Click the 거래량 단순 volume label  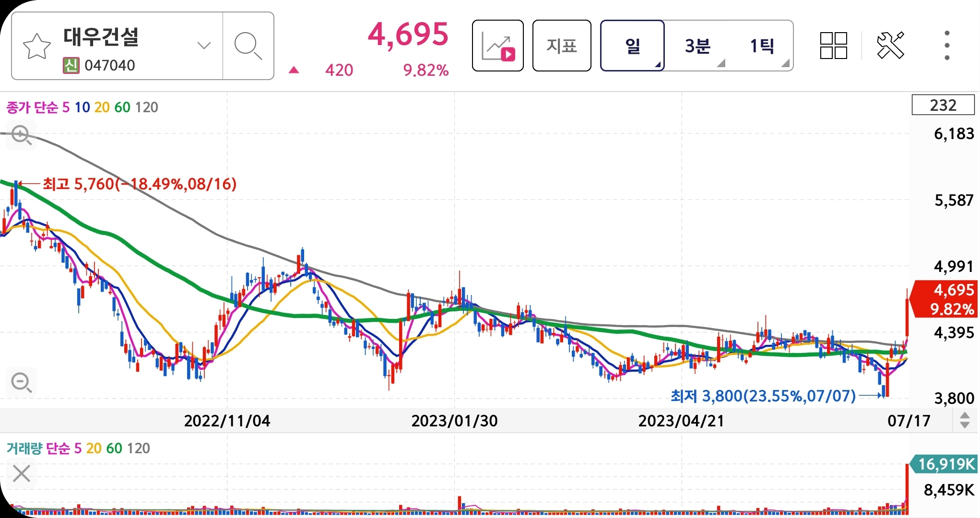pyautogui.click(x=38, y=448)
